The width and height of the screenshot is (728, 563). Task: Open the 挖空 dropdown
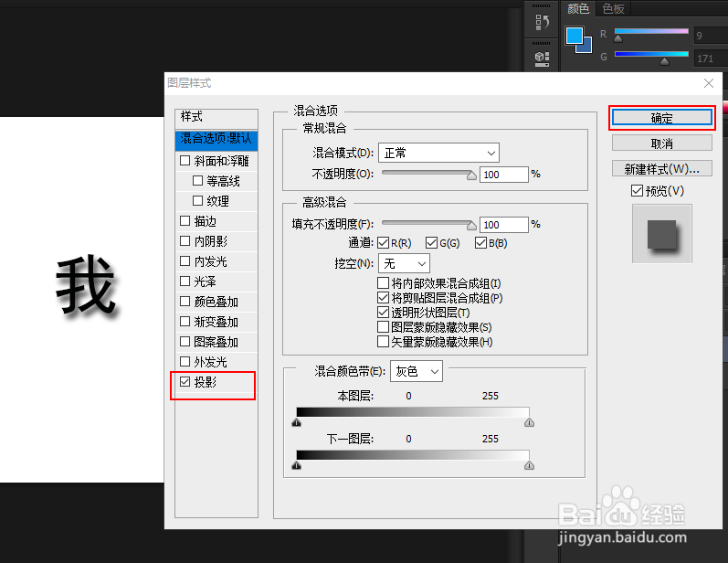pyautogui.click(x=404, y=264)
